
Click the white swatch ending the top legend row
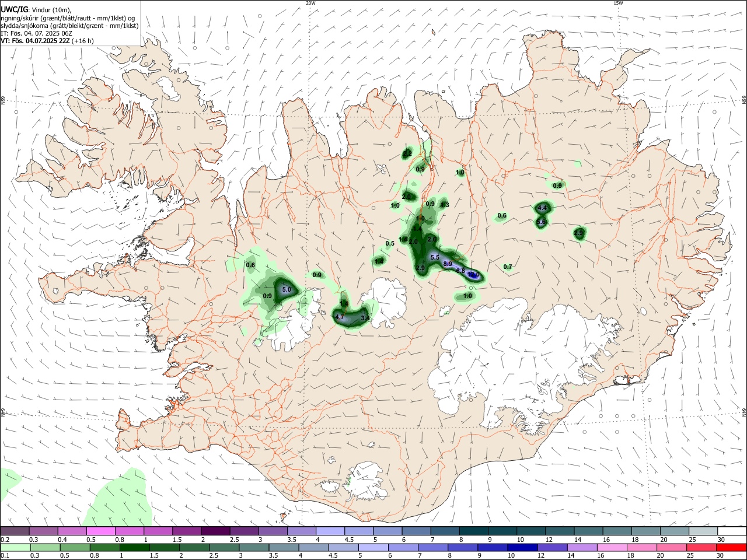click(x=732, y=531)
